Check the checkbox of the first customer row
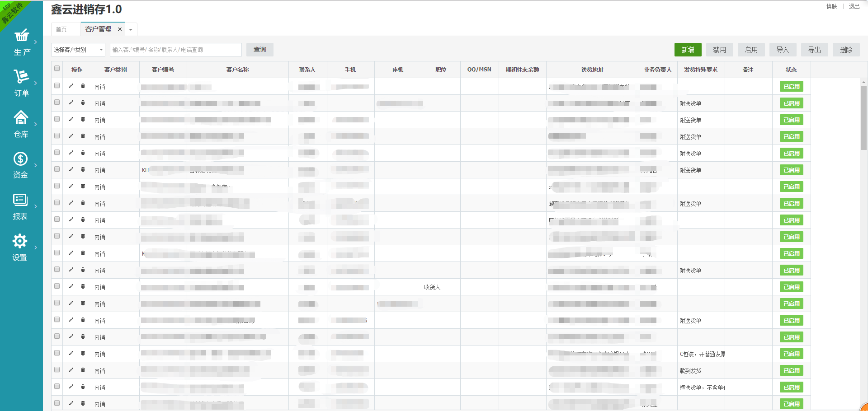The width and height of the screenshot is (868, 411). pos(57,85)
